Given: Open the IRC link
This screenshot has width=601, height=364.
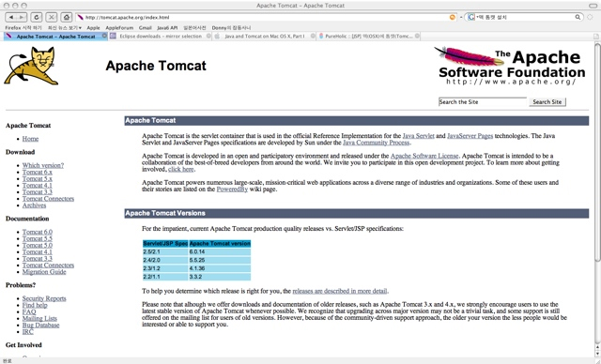Looking at the screenshot, I should (27, 331).
